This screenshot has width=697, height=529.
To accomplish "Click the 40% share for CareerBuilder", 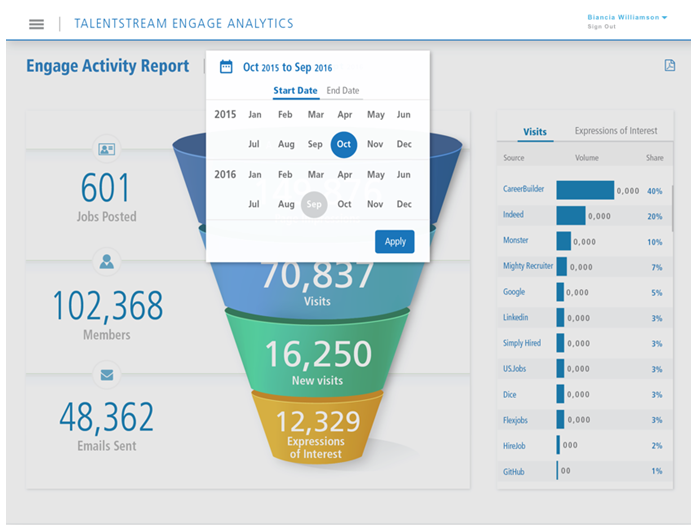I will pyautogui.click(x=654, y=191).
